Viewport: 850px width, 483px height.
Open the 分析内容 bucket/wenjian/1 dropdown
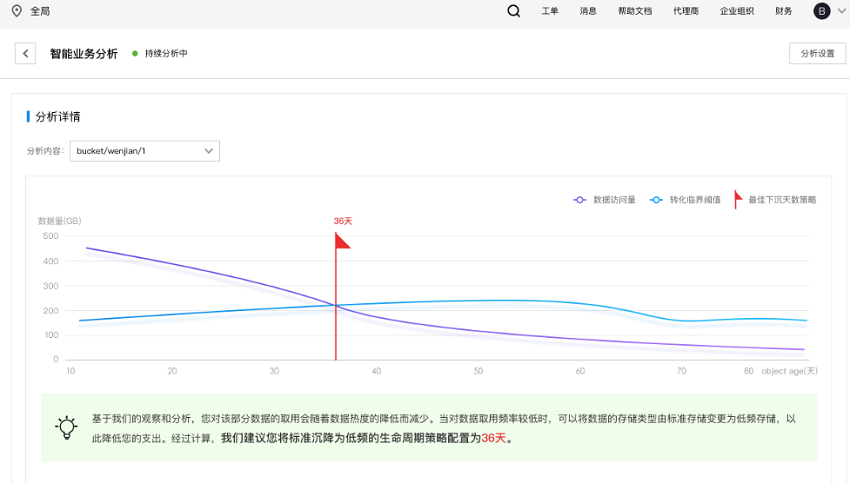pos(145,151)
